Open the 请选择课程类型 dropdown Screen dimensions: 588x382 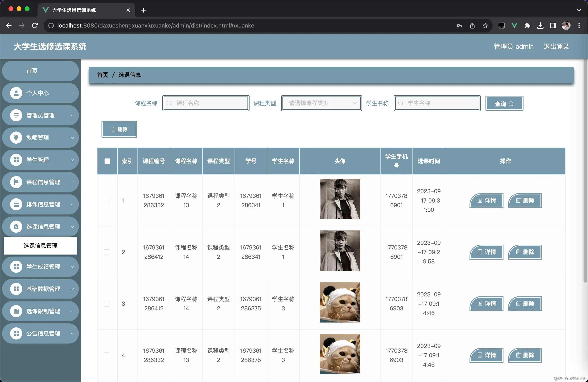(x=321, y=103)
